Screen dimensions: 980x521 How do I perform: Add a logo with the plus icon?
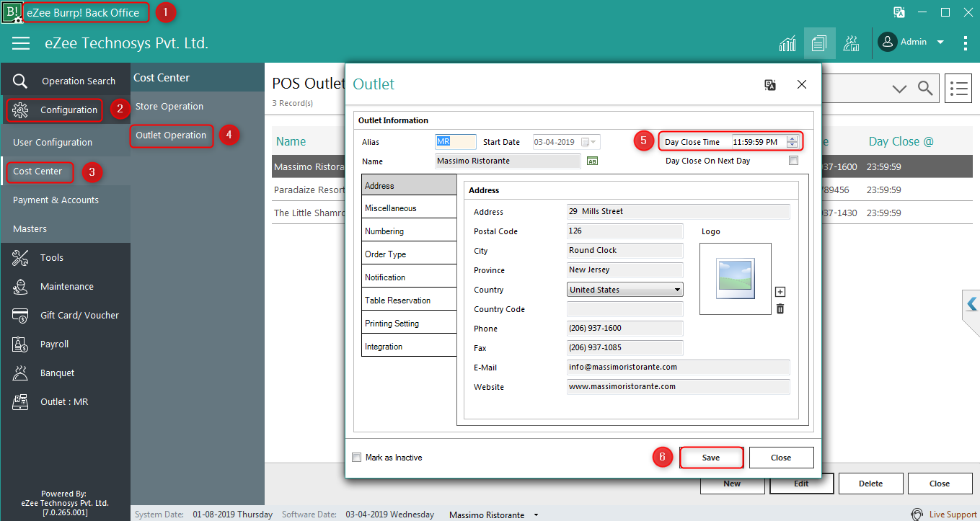coord(780,292)
